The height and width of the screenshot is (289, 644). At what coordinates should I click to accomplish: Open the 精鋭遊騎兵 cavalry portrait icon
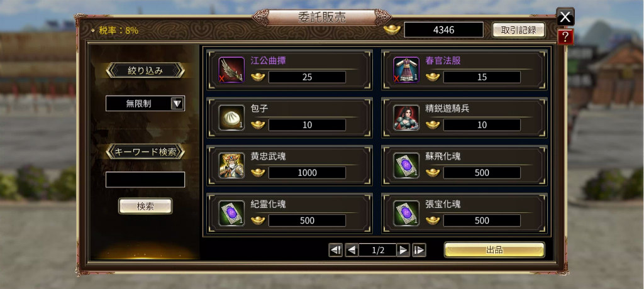click(x=406, y=118)
